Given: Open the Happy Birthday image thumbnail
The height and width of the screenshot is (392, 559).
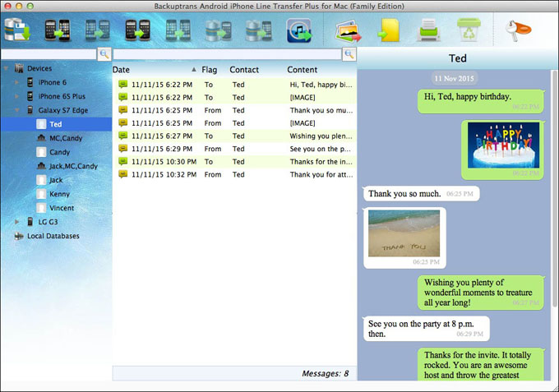Looking at the screenshot, I should (503, 145).
